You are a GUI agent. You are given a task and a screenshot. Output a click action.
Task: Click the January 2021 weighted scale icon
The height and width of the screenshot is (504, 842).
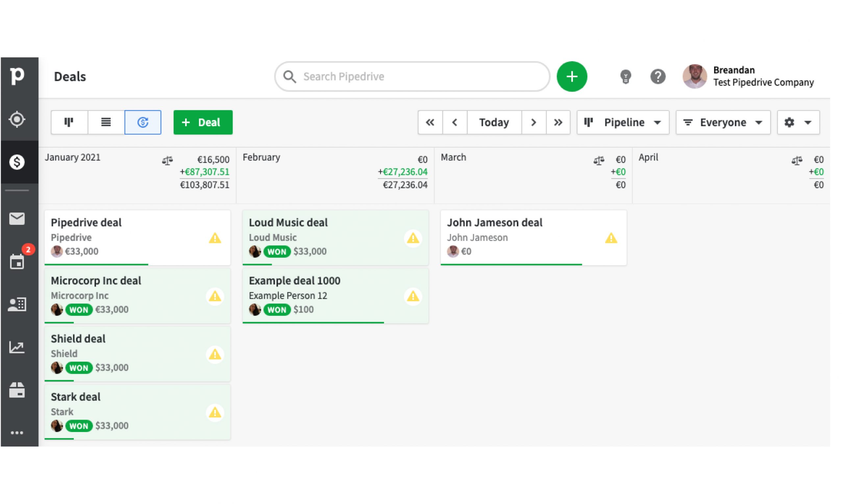(167, 160)
